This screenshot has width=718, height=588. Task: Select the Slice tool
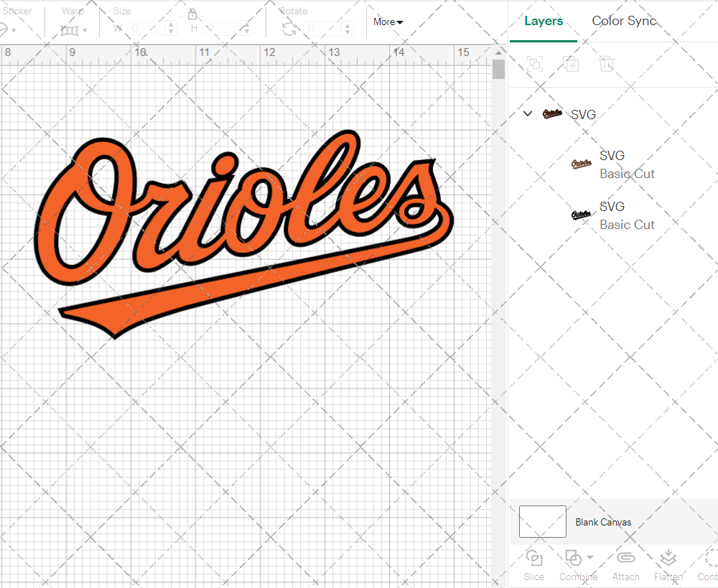[x=533, y=559]
